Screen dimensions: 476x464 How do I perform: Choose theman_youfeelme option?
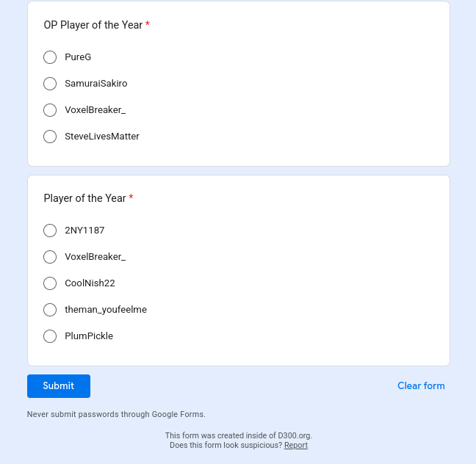[50, 310]
